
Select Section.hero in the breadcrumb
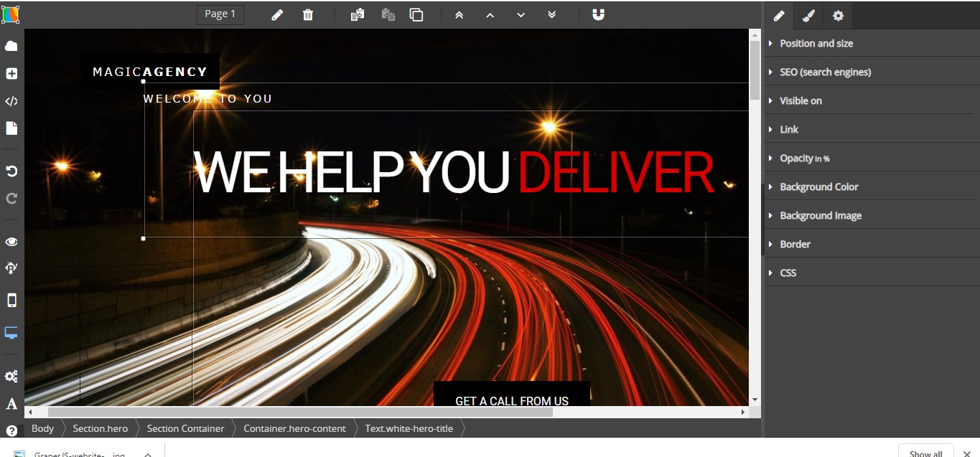click(x=101, y=428)
